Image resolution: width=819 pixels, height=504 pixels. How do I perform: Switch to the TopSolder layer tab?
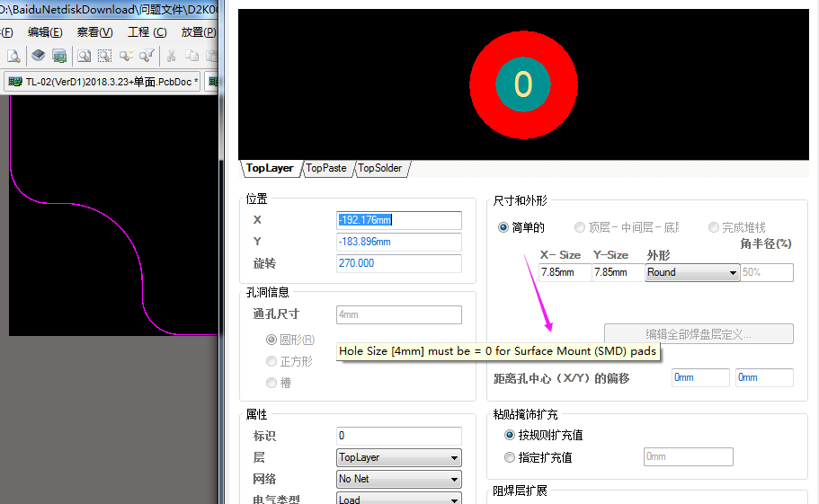(x=380, y=168)
